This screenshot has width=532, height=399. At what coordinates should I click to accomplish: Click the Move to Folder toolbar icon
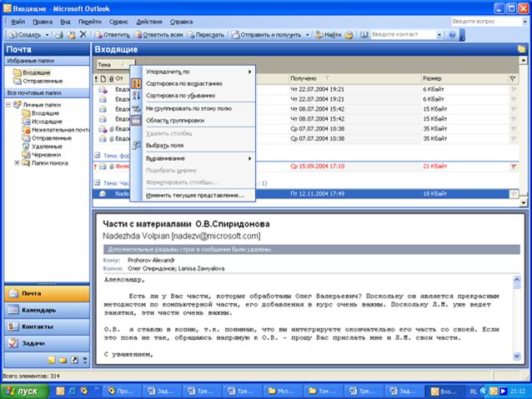point(71,35)
